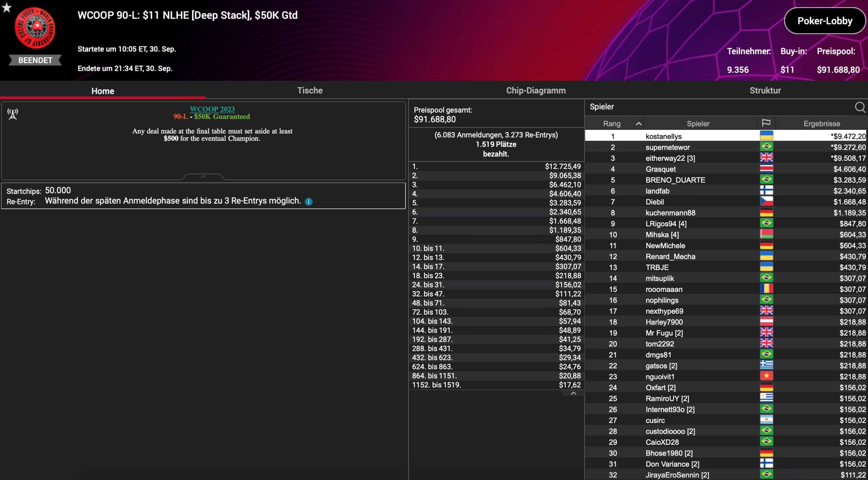868x480 pixels.
Task: Click payout row 1152. bis 1519.
Action: (496, 385)
